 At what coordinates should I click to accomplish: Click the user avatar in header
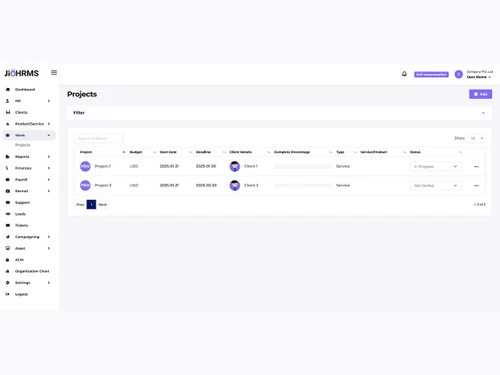pyautogui.click(x=459, y=74)
